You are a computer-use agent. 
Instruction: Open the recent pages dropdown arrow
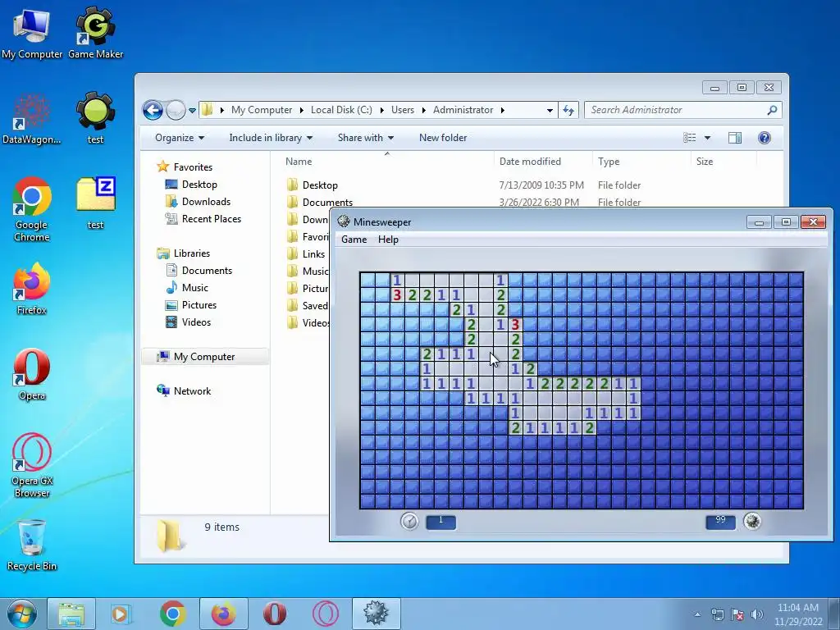[192, 111]
